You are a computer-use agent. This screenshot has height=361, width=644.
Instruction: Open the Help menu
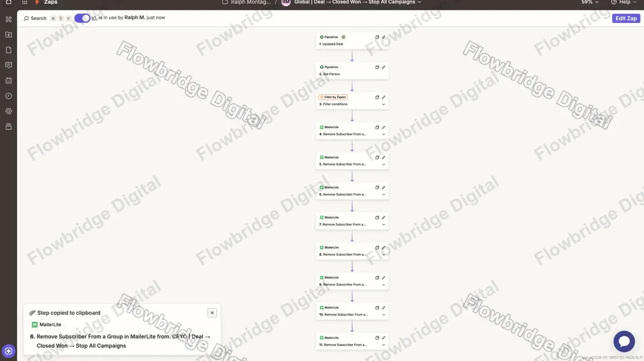[623, 2]
